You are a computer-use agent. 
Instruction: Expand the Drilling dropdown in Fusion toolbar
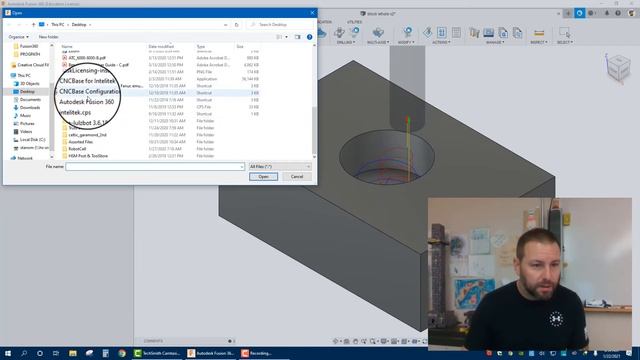pyautogui.click(x=346, y=42)
